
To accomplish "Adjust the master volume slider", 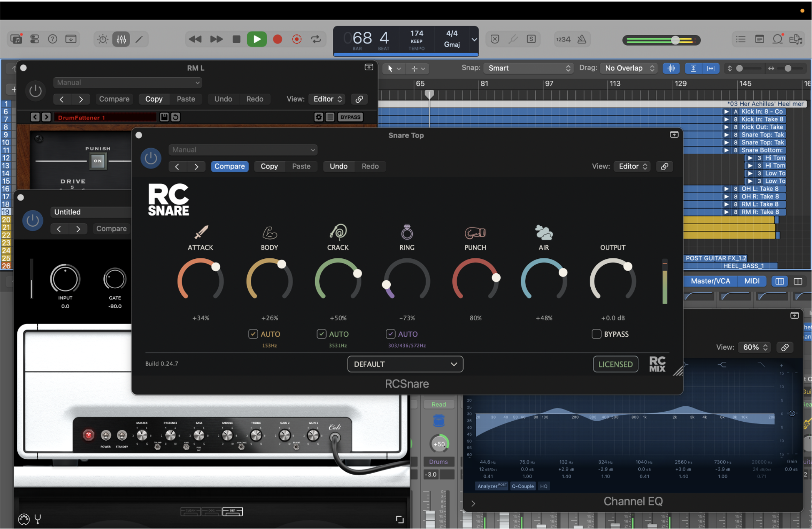I will coord(675,40).
